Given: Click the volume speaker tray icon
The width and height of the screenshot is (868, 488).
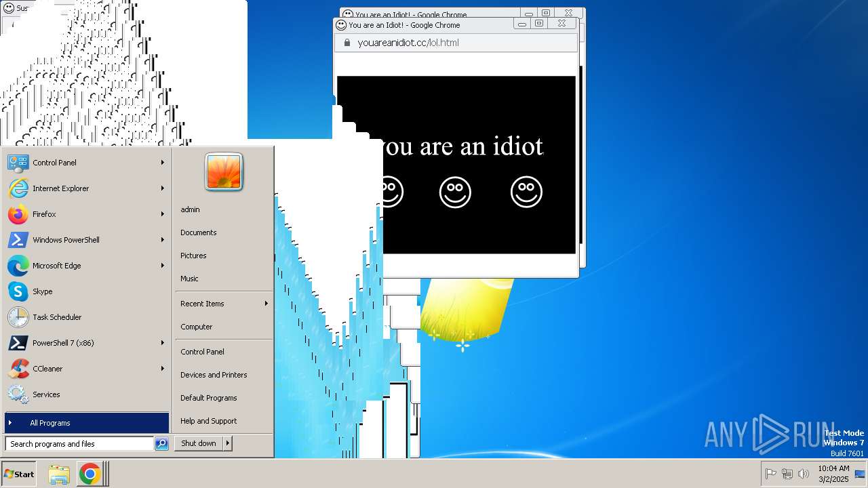Looking at the screenshot, I should 804,474.
